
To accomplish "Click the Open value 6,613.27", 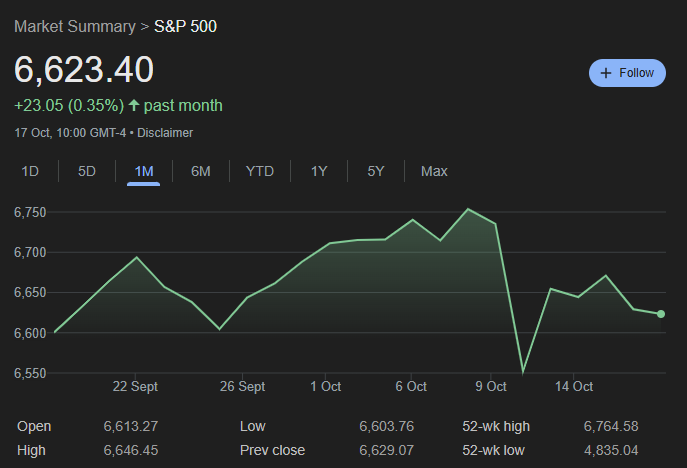I will pos(131,426).
